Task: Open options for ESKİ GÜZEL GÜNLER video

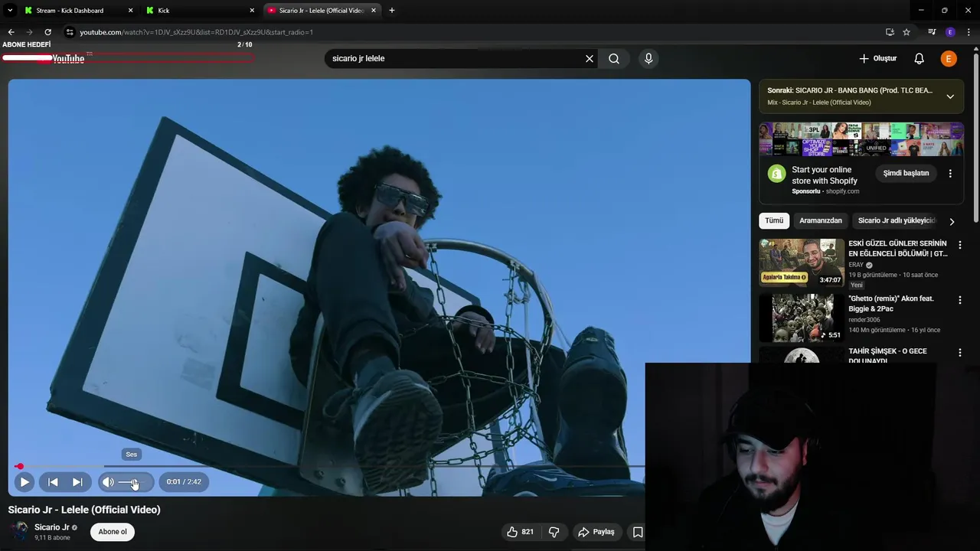Action: point(960,245)
